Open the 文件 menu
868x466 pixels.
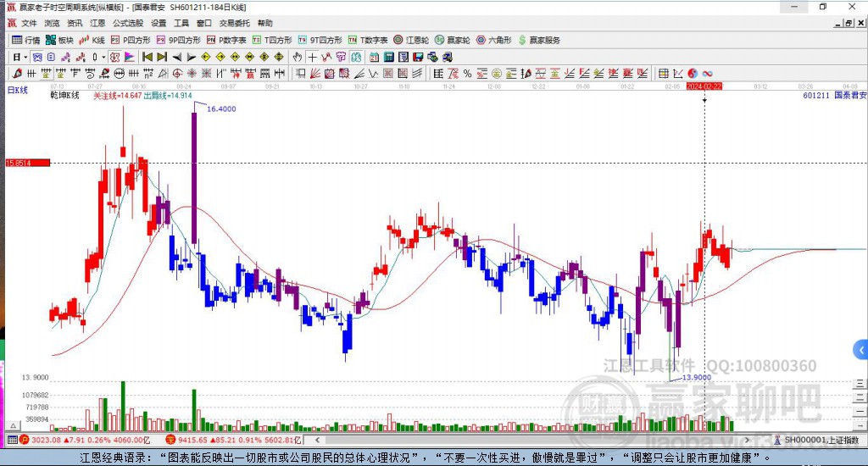coord(29,23)
